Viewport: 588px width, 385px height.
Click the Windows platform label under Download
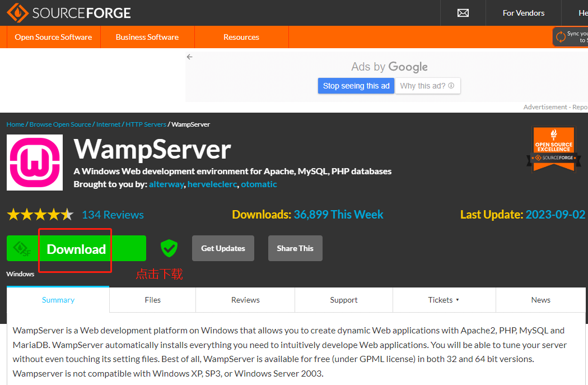(x=20, y=274)
